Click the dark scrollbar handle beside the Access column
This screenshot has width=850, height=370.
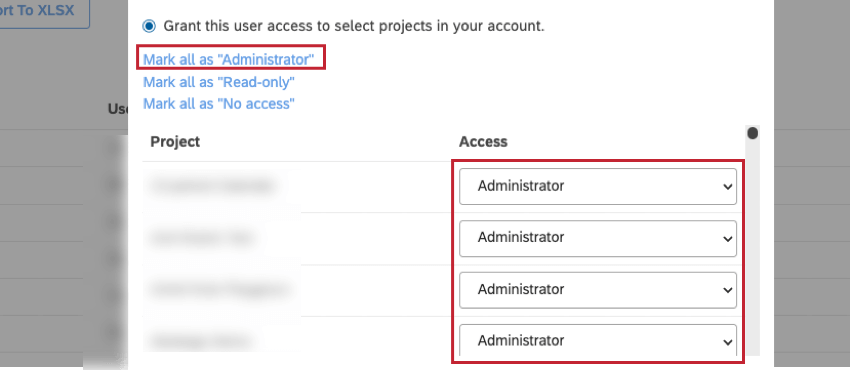coord(752,133)
